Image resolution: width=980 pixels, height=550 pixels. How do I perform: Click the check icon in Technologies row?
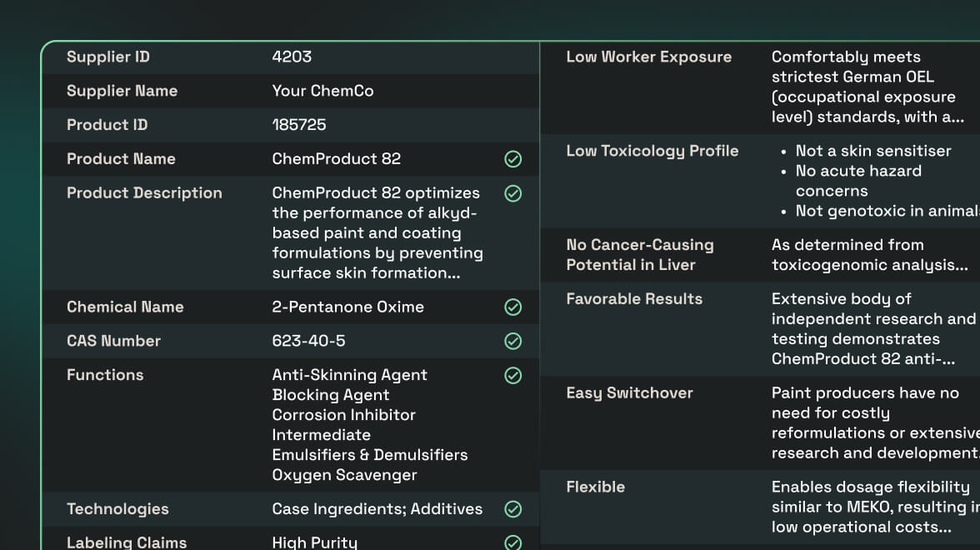pyautogui.click(x=513, y=509)
